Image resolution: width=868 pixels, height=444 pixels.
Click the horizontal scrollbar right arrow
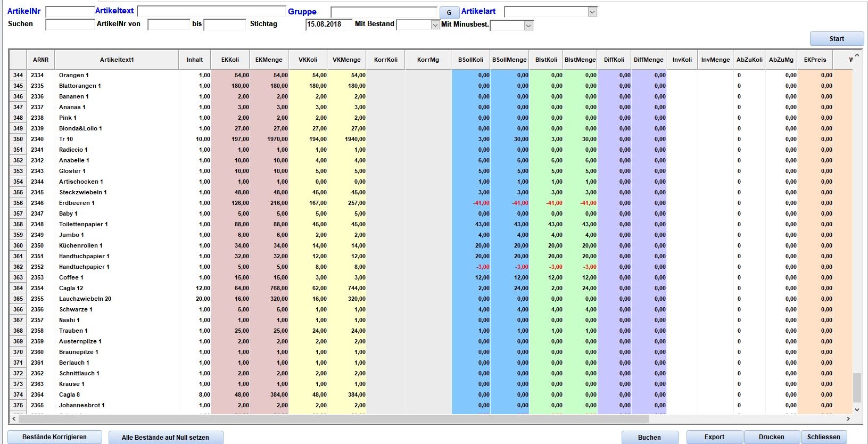[x=848, y=419]
